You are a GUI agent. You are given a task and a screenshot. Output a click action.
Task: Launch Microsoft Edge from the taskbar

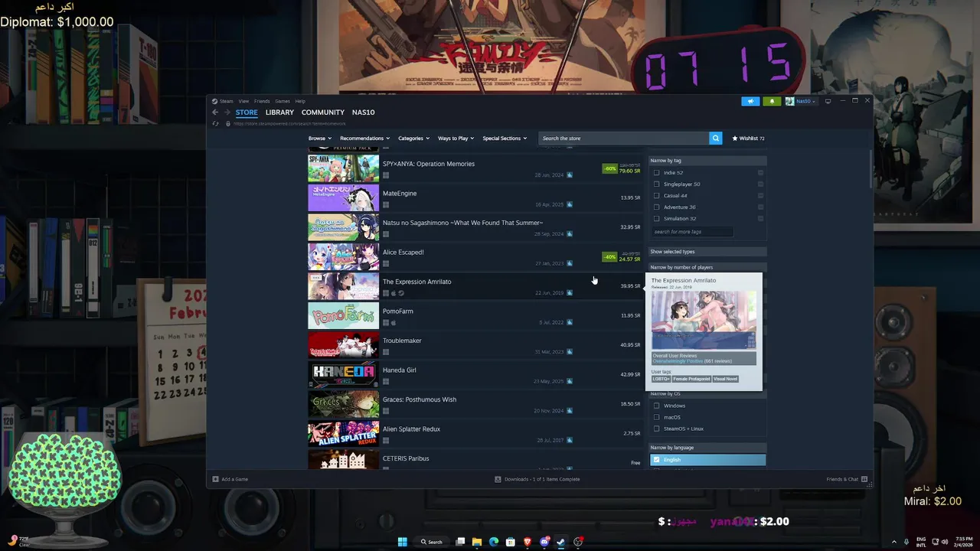point(494,542)
